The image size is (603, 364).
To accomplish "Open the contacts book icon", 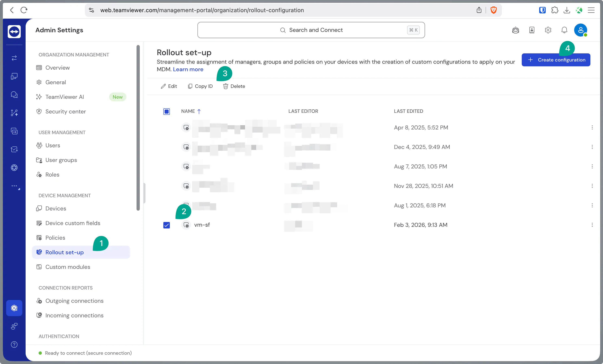I will pyautogui.click(x=532, y=30).
